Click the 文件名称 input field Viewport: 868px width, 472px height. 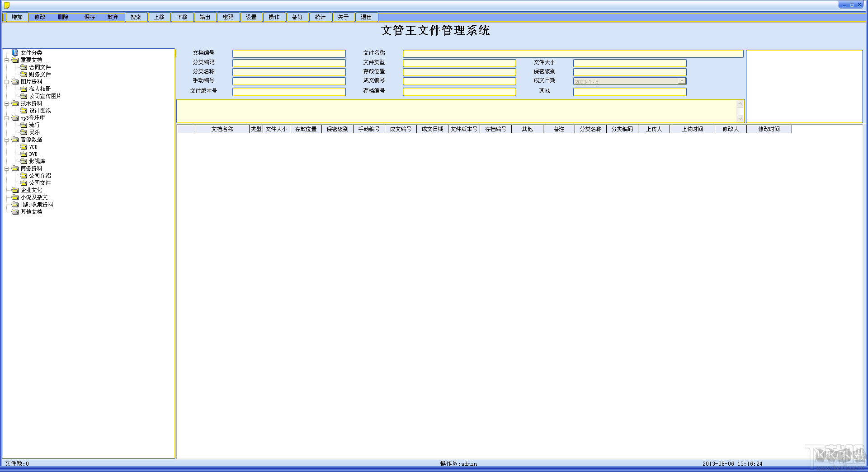(x=572, y=54)
